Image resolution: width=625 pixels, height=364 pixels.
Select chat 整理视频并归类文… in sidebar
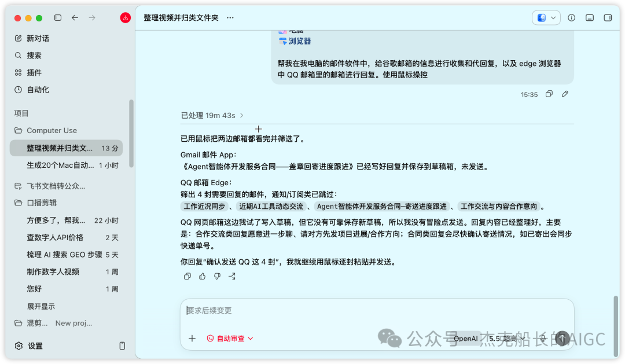tap(66, 148)
